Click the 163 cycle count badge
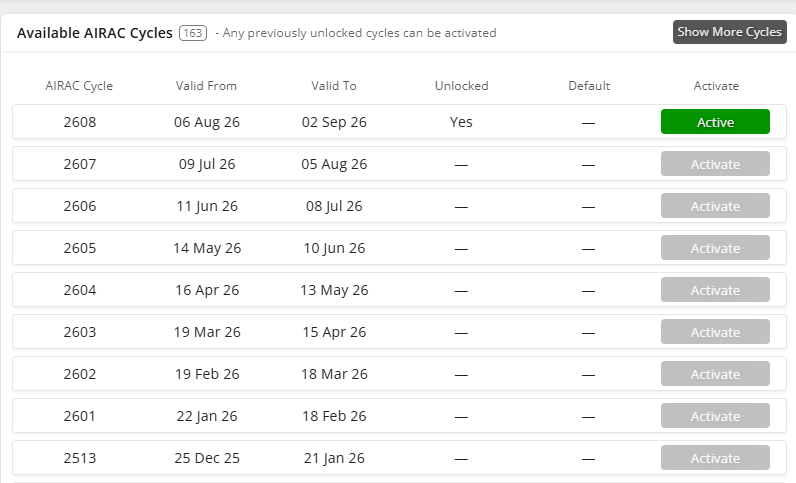 tap(193, 33)
